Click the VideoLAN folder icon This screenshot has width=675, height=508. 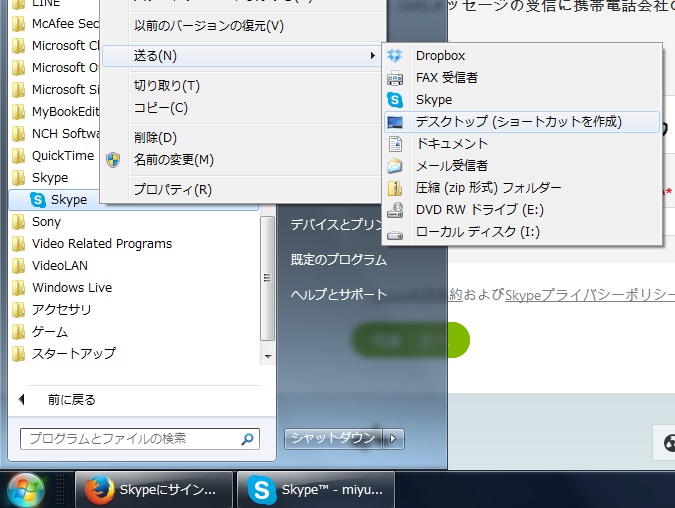pyautogui.click(x=19, y=266)
